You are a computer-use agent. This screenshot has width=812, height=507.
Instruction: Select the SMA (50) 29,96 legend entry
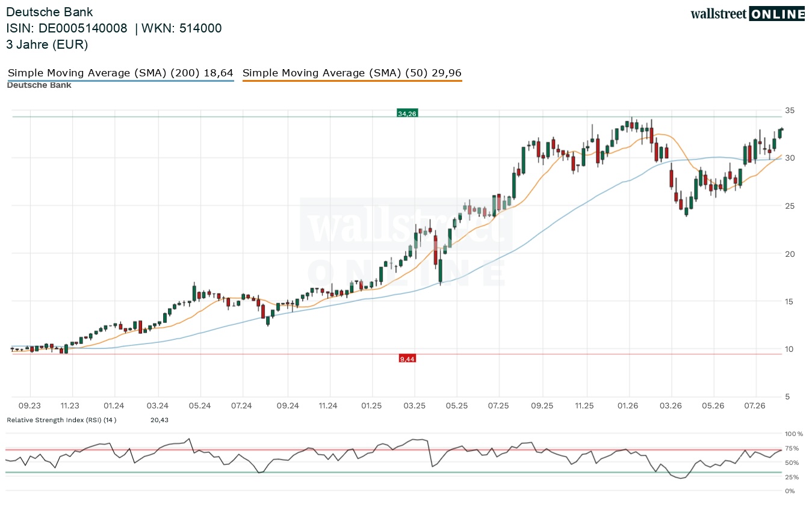[x=352, y=73]
